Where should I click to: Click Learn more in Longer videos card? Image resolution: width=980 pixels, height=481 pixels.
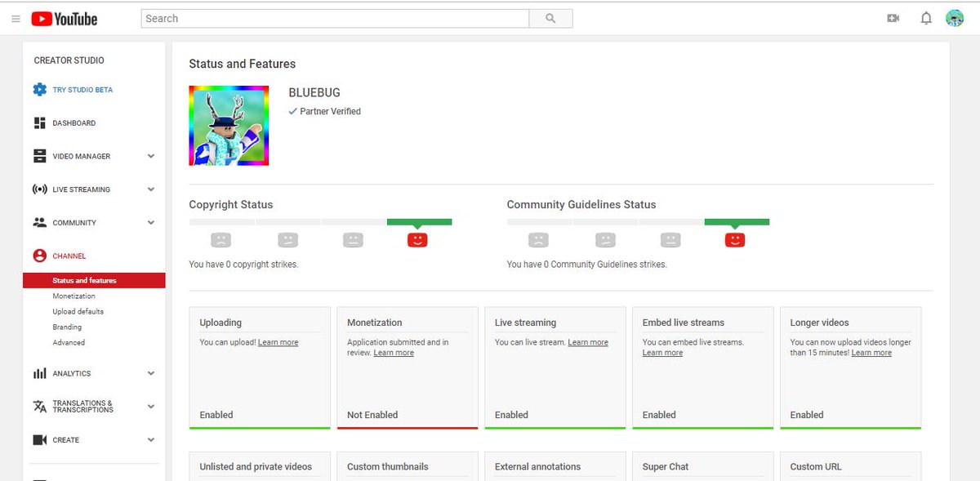871,353
